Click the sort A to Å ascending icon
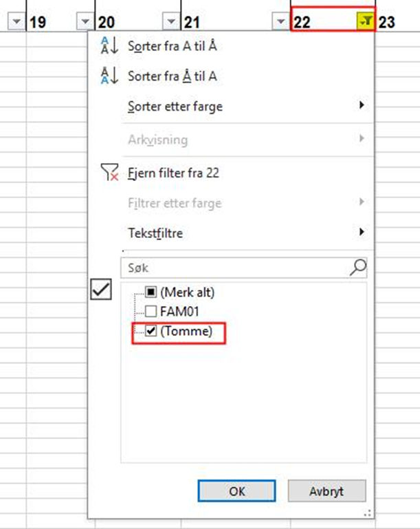Viewport: 420px width, 529px height. pos(109,45)
